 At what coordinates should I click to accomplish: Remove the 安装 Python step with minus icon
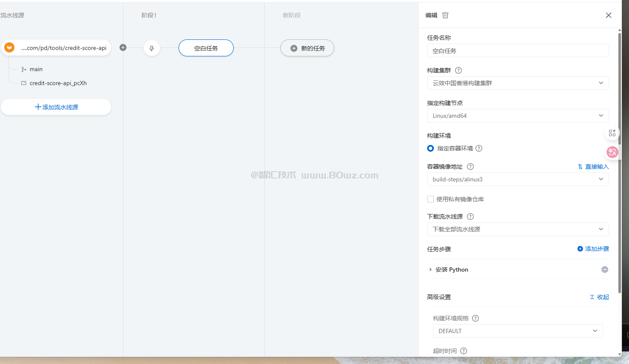click(605, 270)
